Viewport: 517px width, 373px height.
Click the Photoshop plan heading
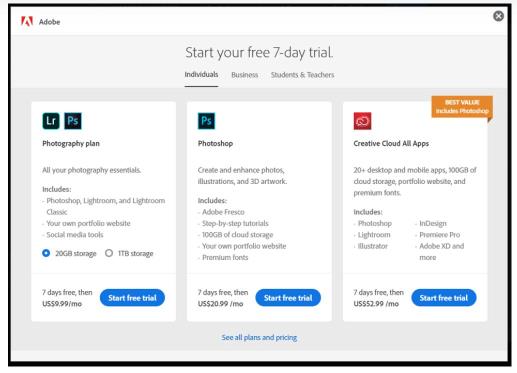pos(215,144)
